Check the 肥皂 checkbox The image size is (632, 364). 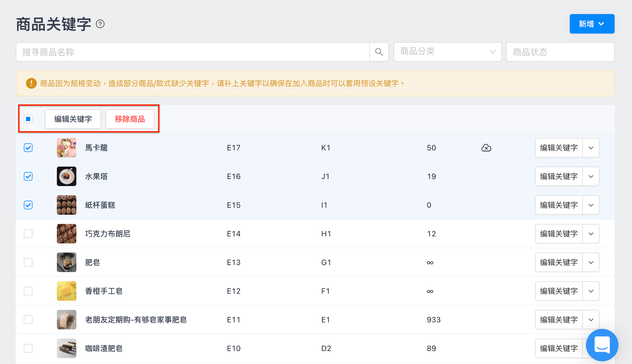click(x=28, y=262)
